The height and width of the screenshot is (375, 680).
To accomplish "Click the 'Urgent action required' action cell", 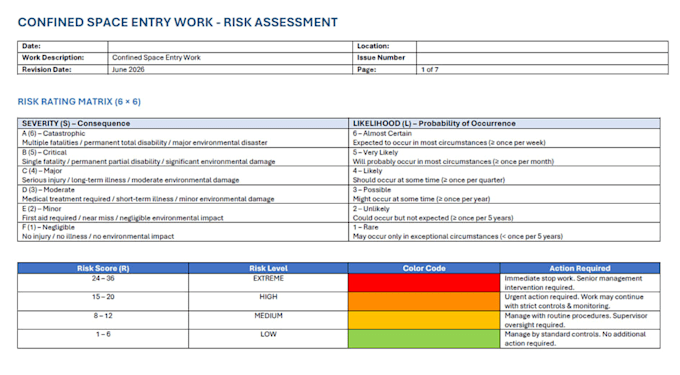I will (x=580, y=301).
